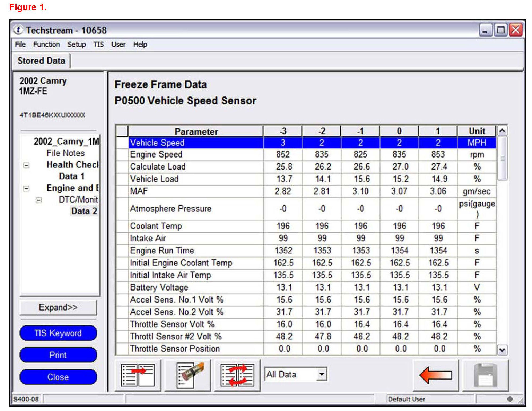Click the swap-columns refresh icon button
Image resolution: width=532 pixels, height=411 pixels.
[237, 375]
